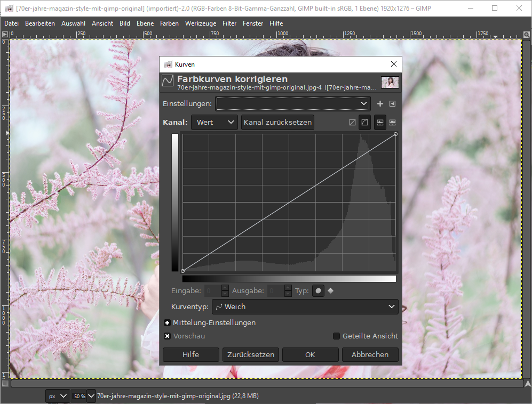Select corner point type diamond icon
This screenshot has height=404, width=532.
tap(331, 291)
